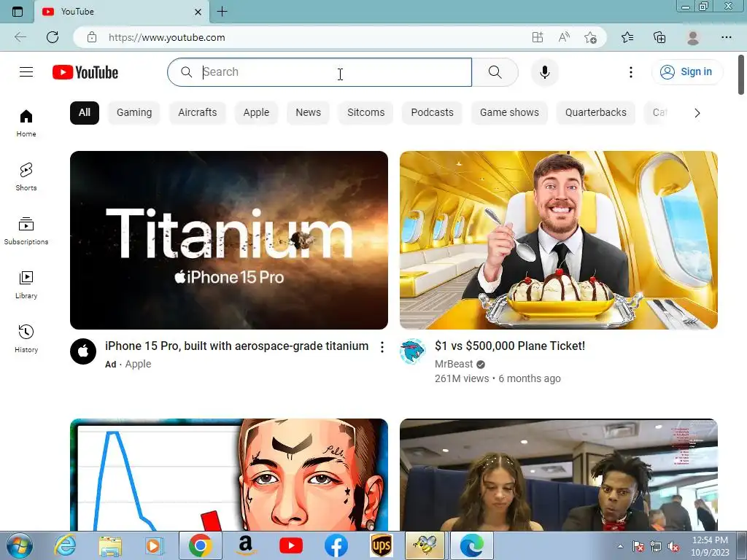Click the Apple advertiser name
The height and width of the screenshot is (560, 747).
pos(138,364)
